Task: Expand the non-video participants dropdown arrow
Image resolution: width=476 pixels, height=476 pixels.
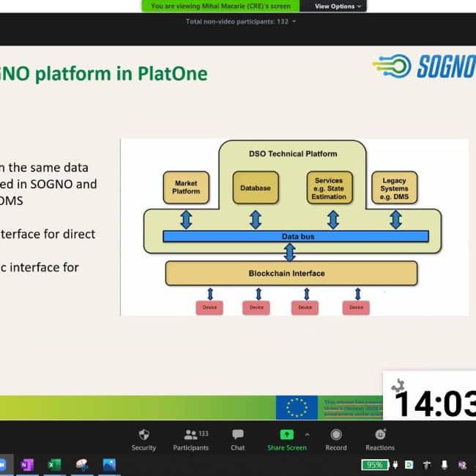Action: tap(294, 21)
